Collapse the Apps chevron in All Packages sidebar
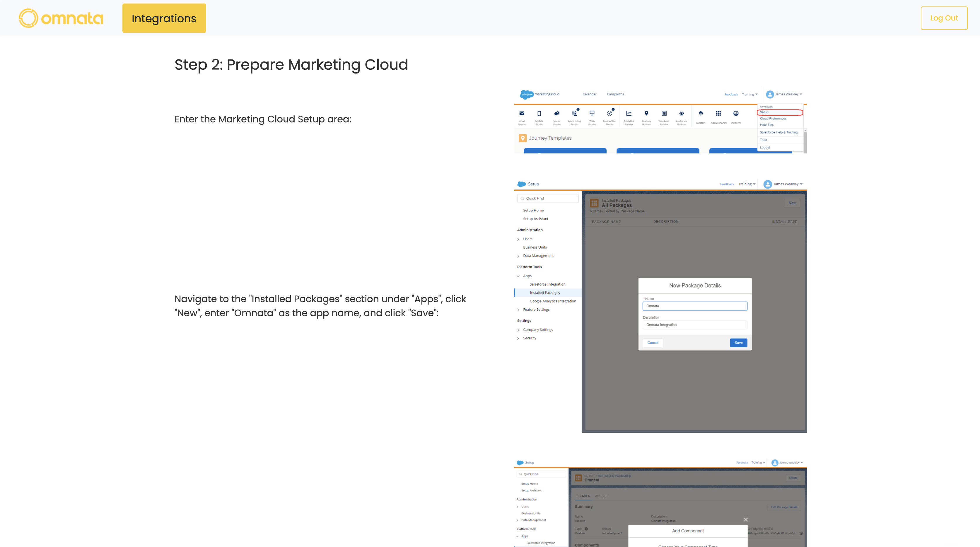Screen dimensions: 980x547 [x=518, y=276]
